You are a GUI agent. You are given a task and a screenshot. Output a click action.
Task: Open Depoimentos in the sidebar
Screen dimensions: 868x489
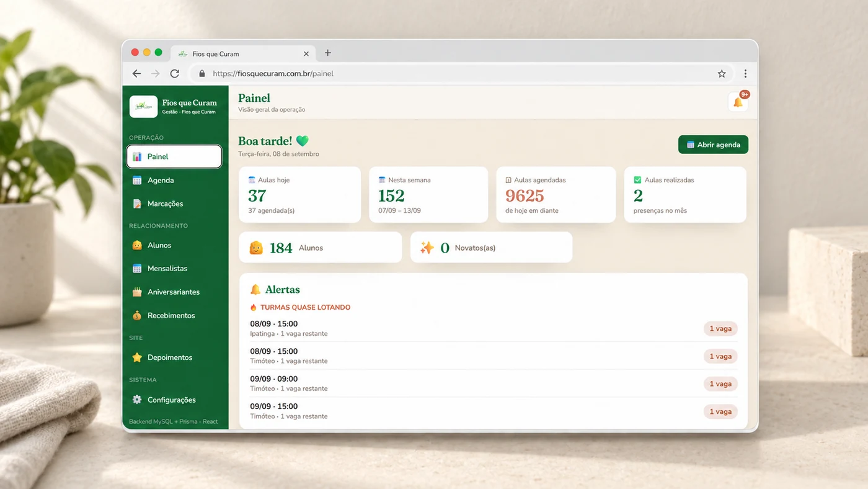pyautogui.click(x=174, y=357)
